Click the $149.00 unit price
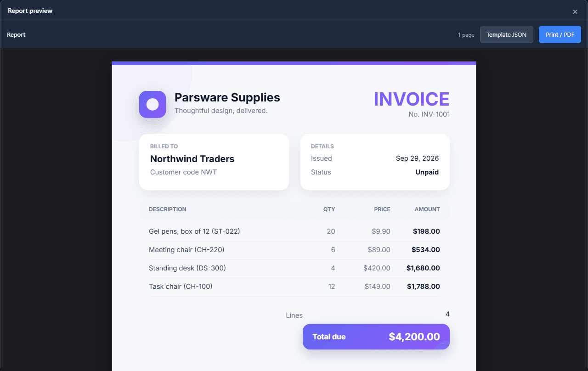The image size is (588, 371). point(378,287)
